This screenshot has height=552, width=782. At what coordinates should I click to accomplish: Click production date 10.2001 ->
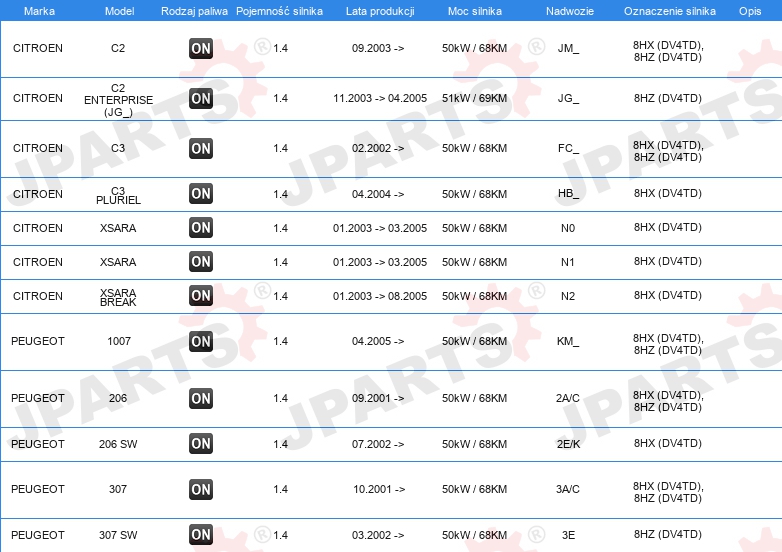click(379, 489)
